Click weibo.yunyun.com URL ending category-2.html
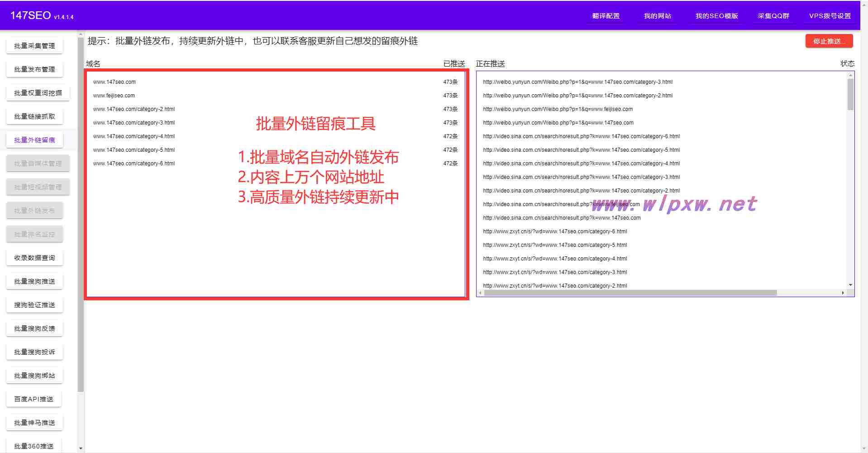Viewport: 868px width, 453px height. tap(577, 96)
